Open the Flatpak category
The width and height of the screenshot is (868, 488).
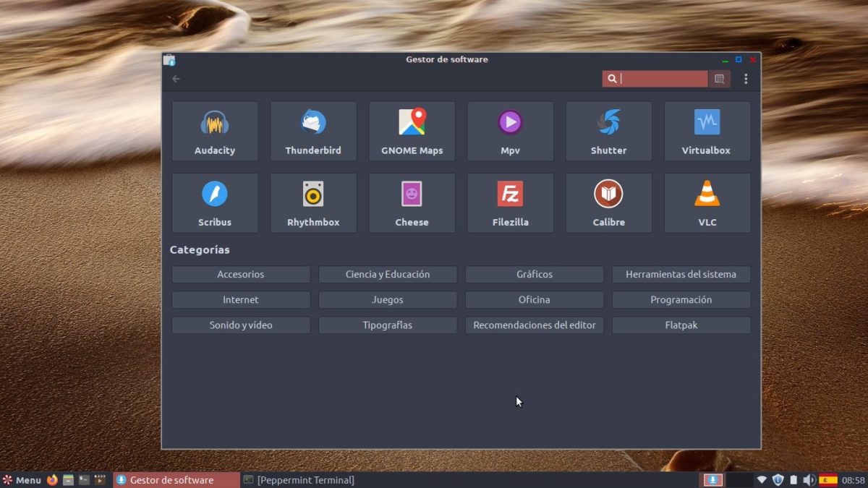(681, 325)
